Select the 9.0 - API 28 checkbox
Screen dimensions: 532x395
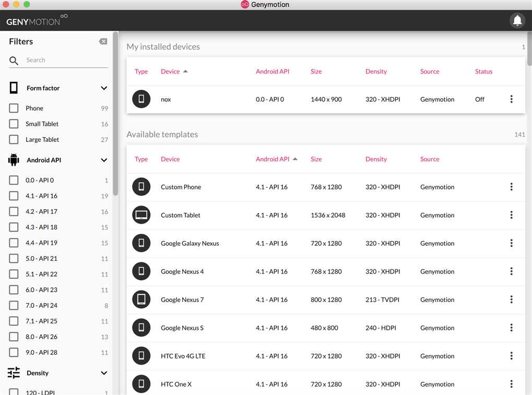tap(14, 352)
